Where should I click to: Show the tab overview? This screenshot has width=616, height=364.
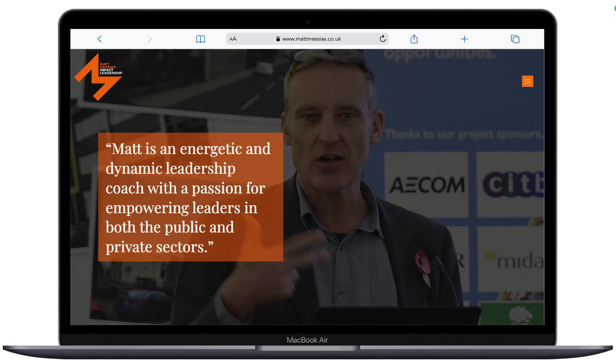pyautogui.click(x=515, y=39)
